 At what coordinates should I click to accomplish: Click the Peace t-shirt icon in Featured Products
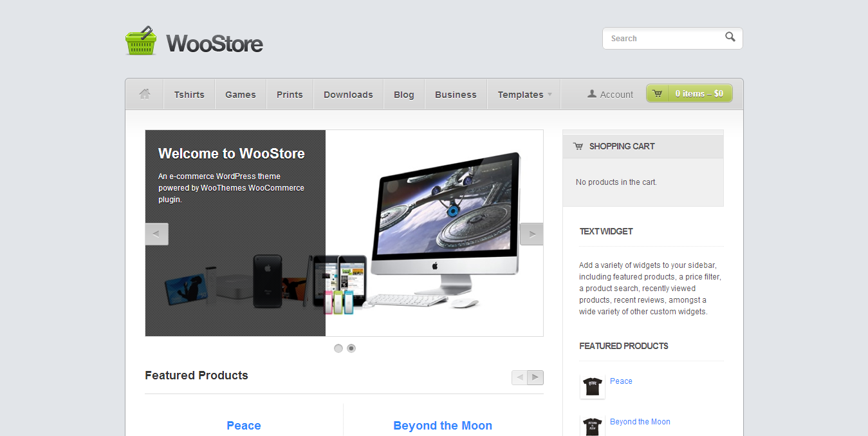click(x=592, y=386)
